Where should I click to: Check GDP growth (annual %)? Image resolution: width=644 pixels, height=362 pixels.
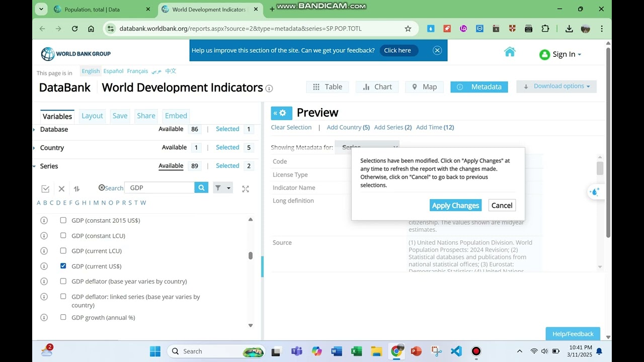pyautogui.click(x=63, y=317)
